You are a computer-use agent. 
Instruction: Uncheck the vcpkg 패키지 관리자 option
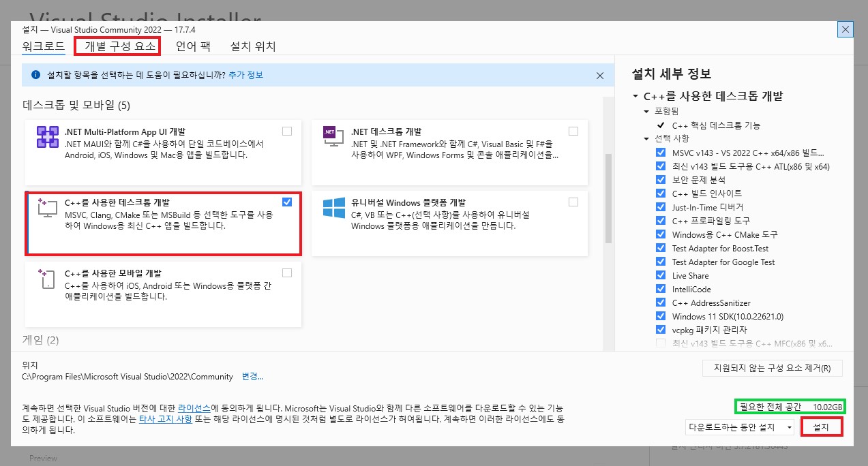click(x=661, y=330)
